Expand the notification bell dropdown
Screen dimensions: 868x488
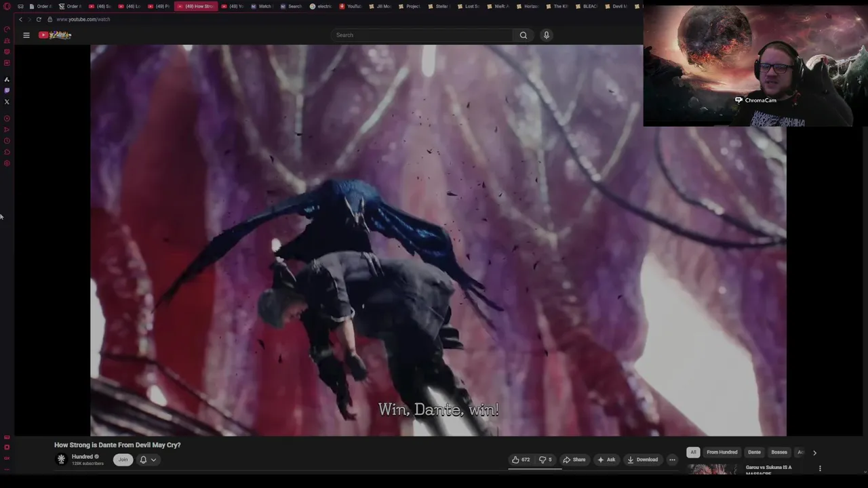[148, 460]
